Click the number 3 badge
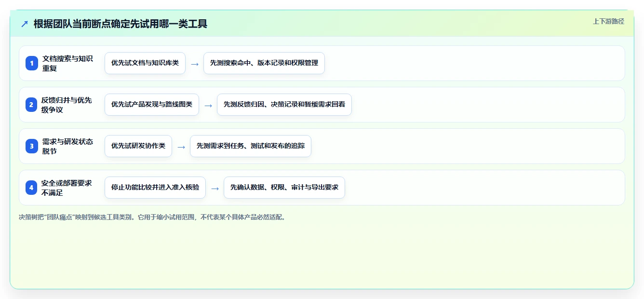The image size is (644, 299). (31, 146)
